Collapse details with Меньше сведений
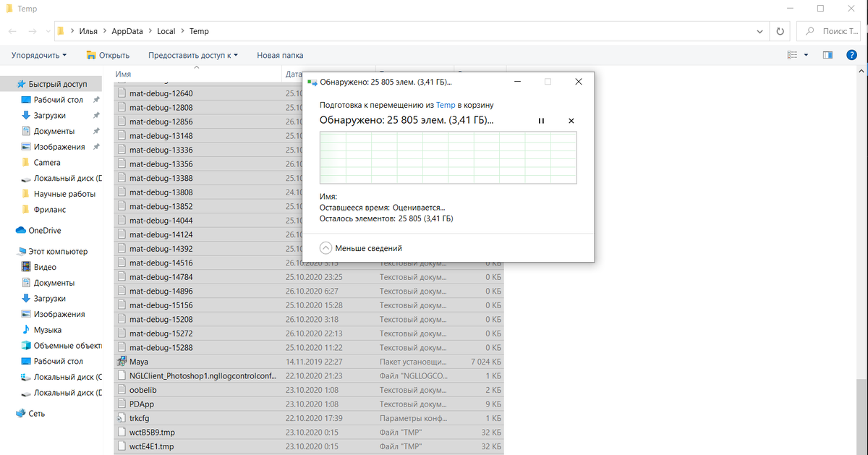 click(x=360, y=248)
